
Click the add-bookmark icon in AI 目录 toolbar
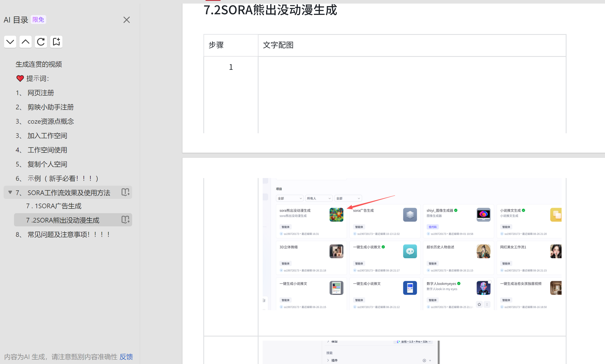pos(56,42)
